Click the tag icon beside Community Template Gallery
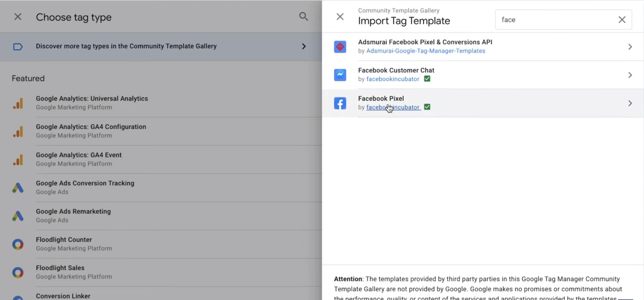 point(18,47)
